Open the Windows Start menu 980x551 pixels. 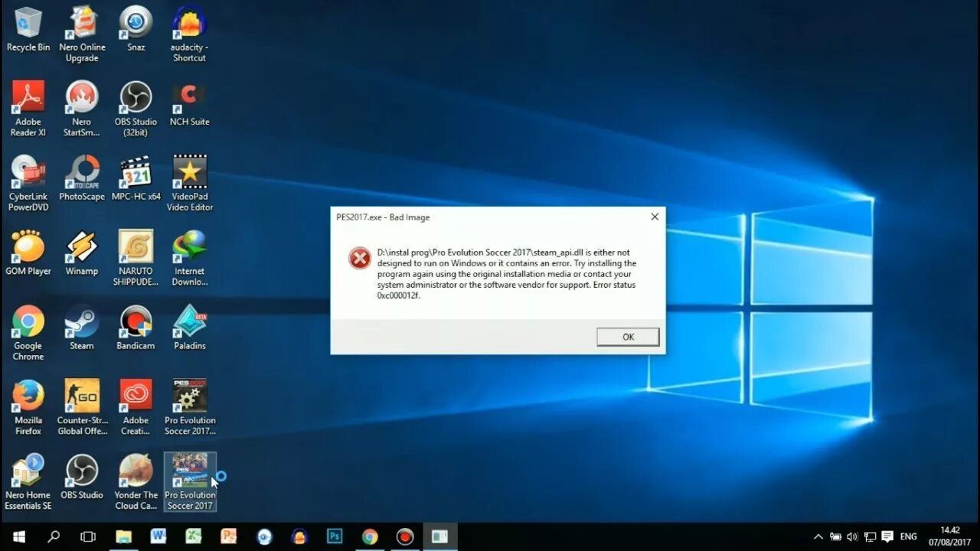point(18,536)
